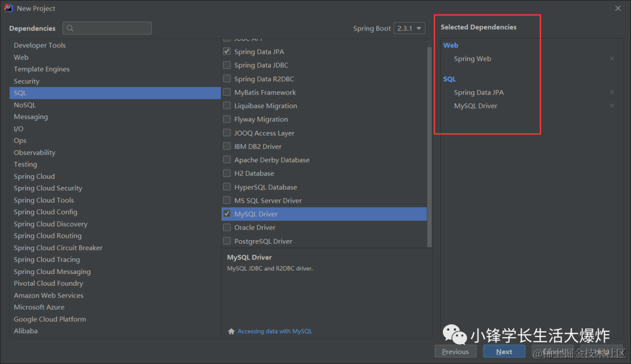Image resolution: width=631 pixels, height=364 pixels.
Task: Select Google Cloud Platform category
Action: point(115,319)
